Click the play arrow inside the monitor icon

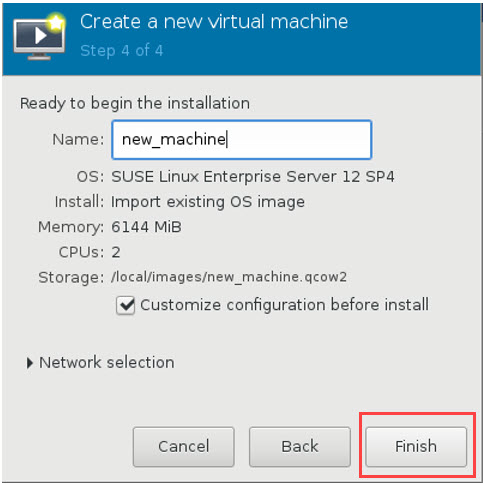[x=40, y=36]
